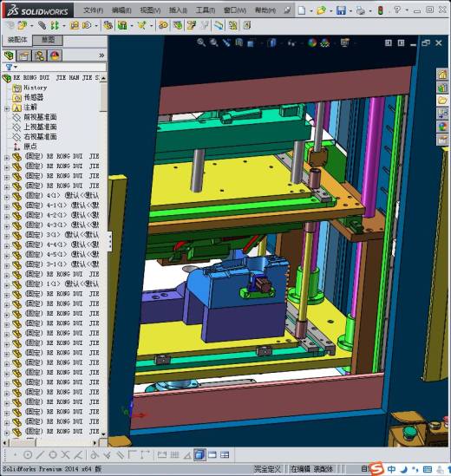Viewport: 451px width, 476px height.
Task: Open the filter dropdown arrow
Action: pyautogui.click(x=16, y=67)
